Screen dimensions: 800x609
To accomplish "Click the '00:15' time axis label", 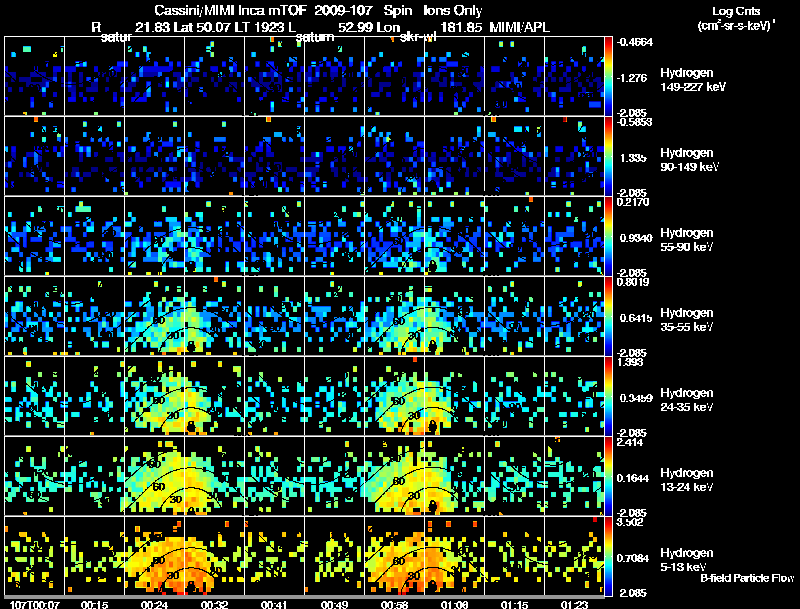I will [x=94, y=605].
